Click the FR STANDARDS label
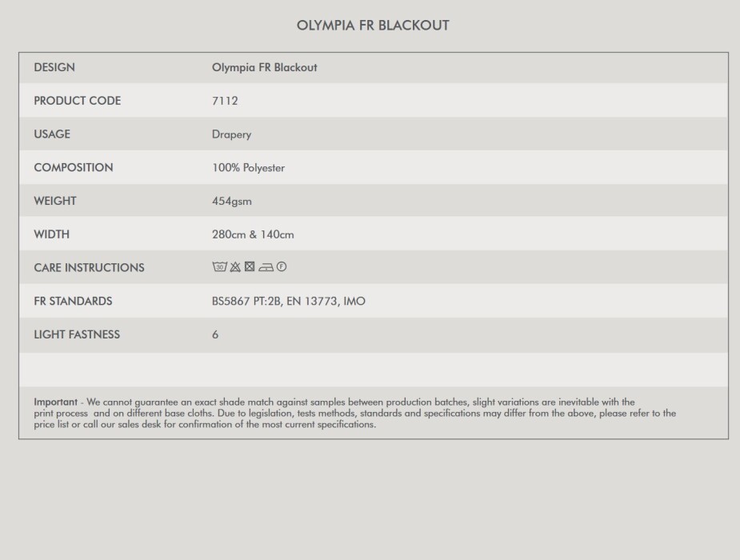 [x=73, y=301]
